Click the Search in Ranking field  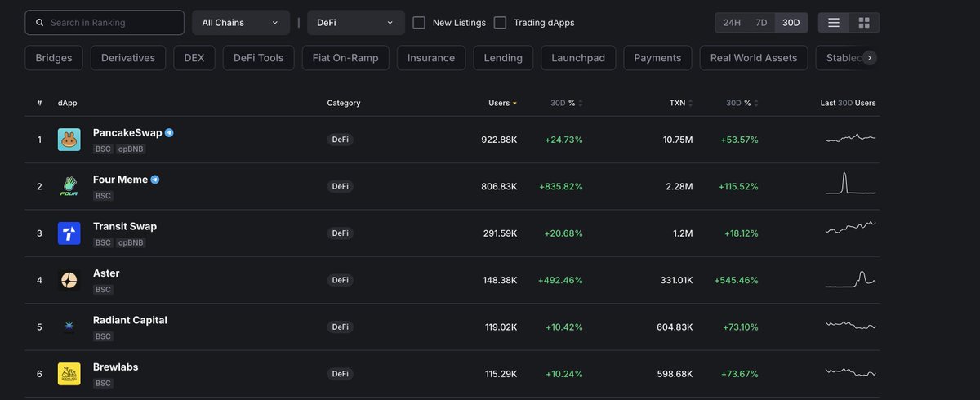(105, 23)
